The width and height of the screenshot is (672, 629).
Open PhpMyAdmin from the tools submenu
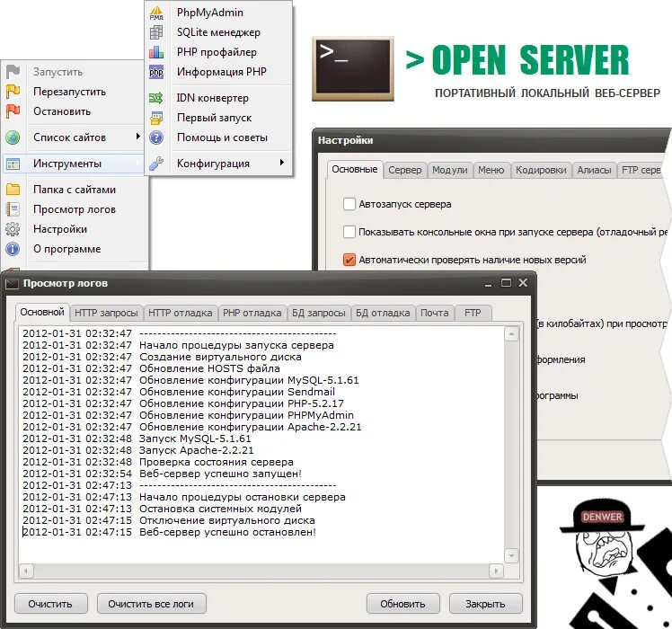(210, 13)
